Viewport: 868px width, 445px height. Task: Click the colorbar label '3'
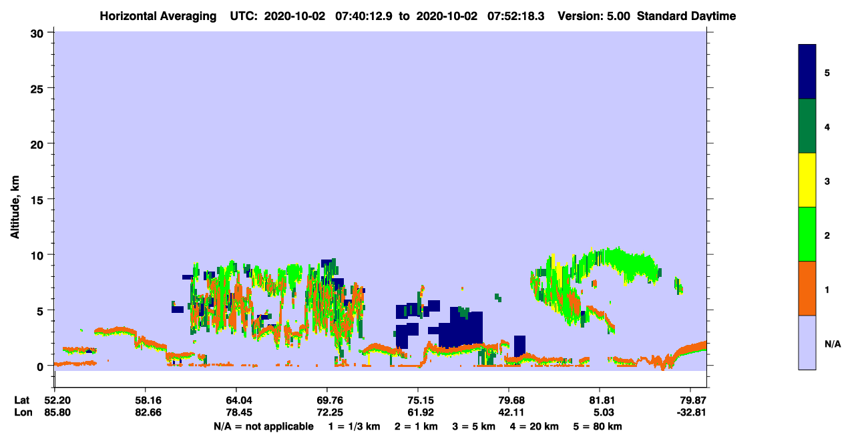827,181
